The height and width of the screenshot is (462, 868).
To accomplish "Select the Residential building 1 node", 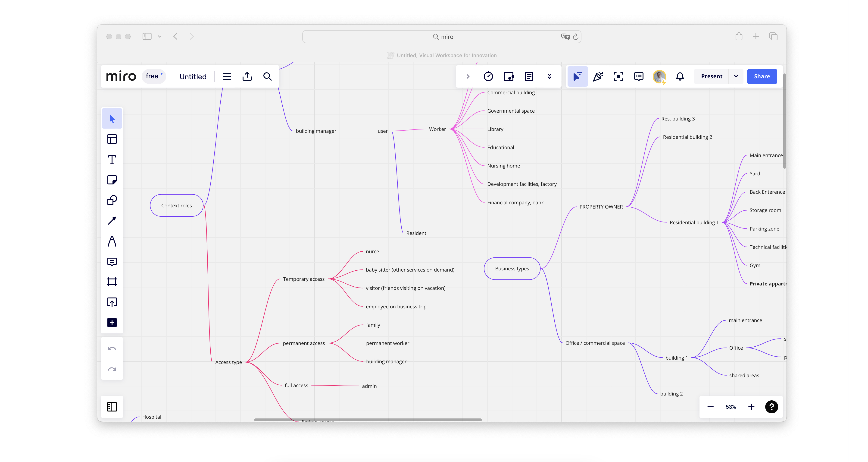I will (694, 223).
